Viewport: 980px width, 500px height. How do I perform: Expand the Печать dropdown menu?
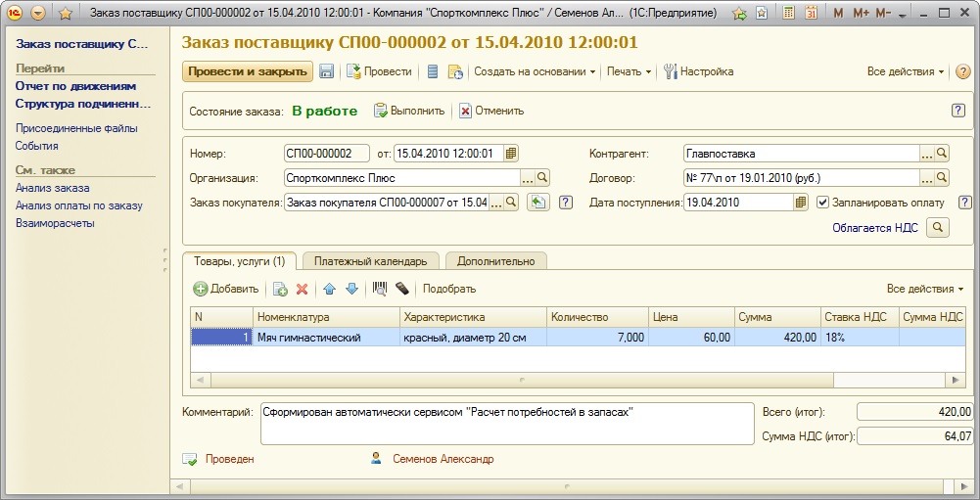point(629,71)
